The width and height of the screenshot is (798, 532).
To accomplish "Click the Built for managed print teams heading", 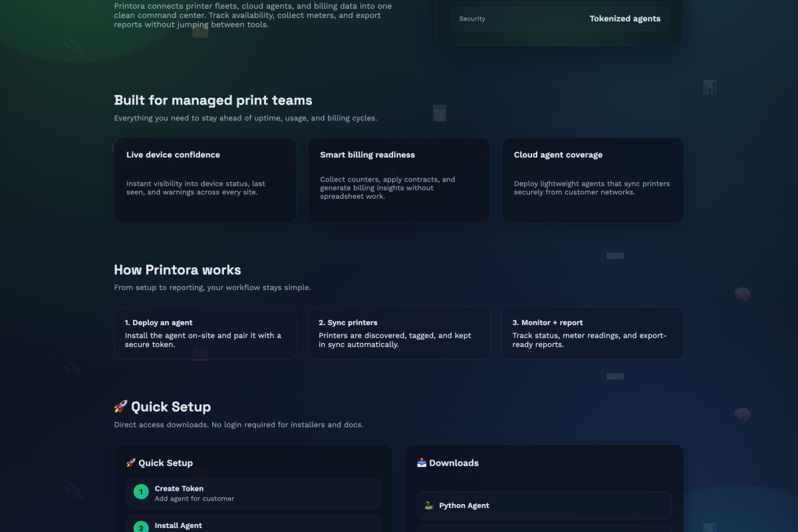I will [213, 100].
